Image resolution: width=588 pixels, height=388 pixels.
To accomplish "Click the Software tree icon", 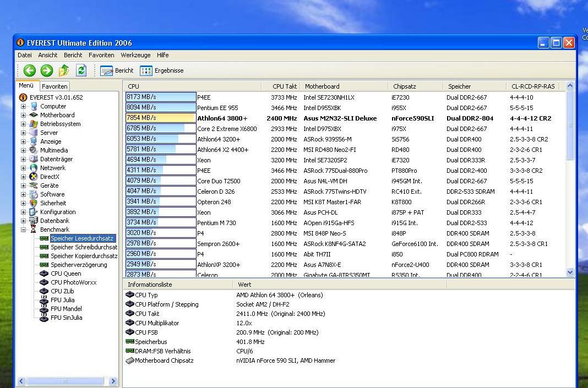I will point(34,194).
